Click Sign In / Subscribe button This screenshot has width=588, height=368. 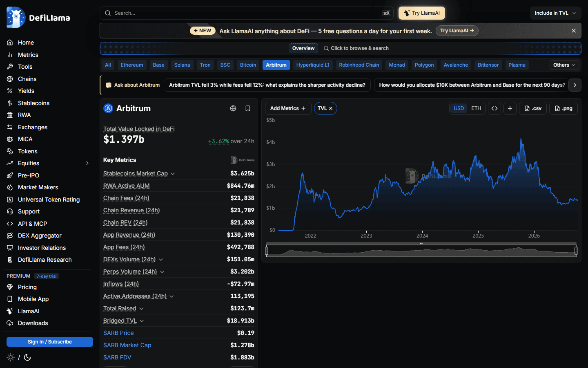tap(50, 342)
